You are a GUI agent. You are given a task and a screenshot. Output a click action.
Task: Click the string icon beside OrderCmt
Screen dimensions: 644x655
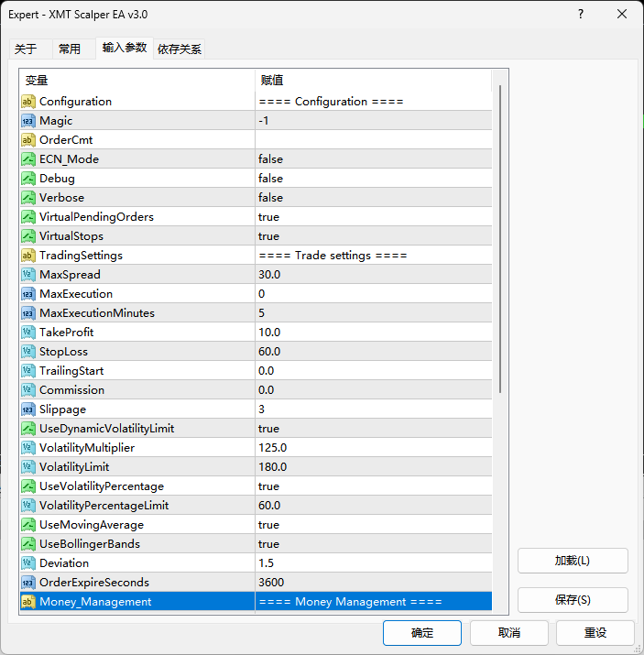tap(28, 140)
